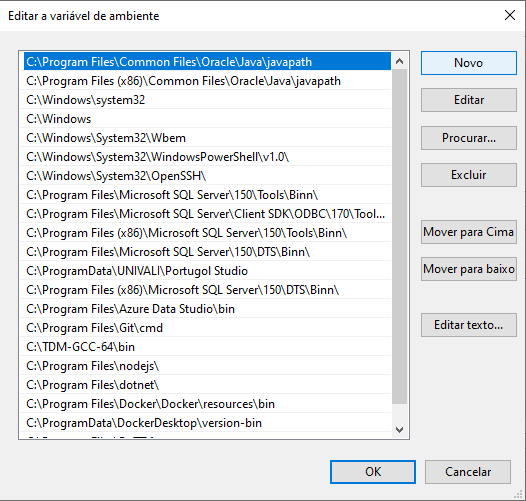The width and height of the screenshot is (526, 501).
Task: Select the Azure Data Studio\bin entry
Action: (x=205, y=309)
